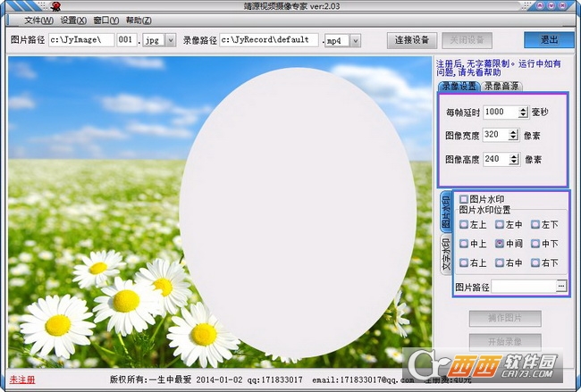Click the red 未注册 link
This screenshot has height=392, width=581.
(x=21, y=379)
